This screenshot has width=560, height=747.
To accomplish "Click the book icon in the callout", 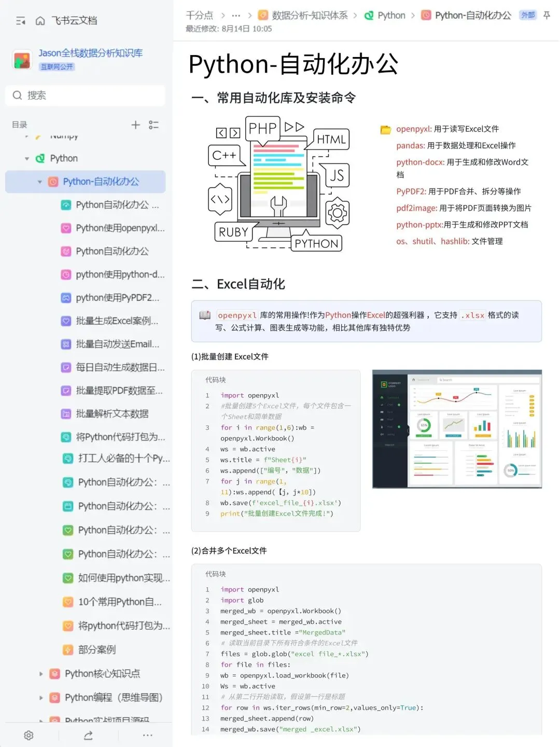I will coord(205,315).
